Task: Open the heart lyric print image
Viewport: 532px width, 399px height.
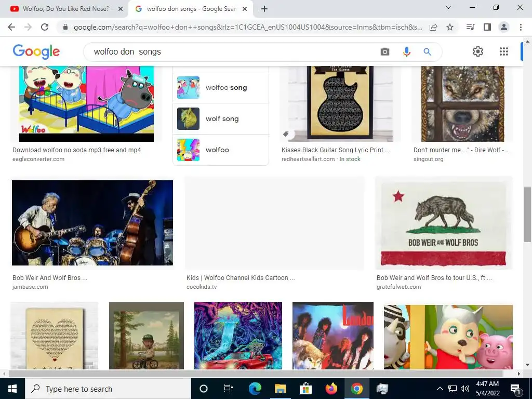Action: click(x=54, y=336)
